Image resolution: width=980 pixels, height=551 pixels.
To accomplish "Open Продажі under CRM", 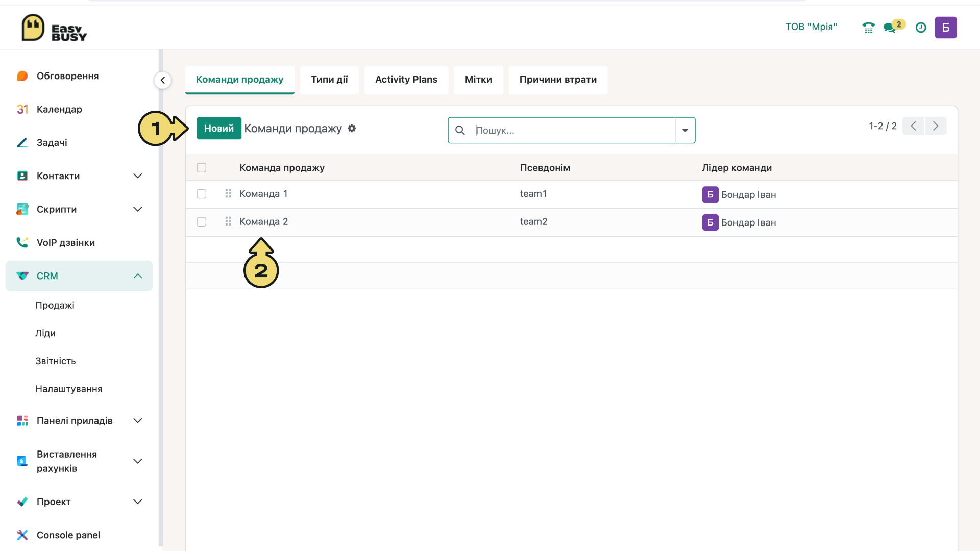I will point(55,305).
